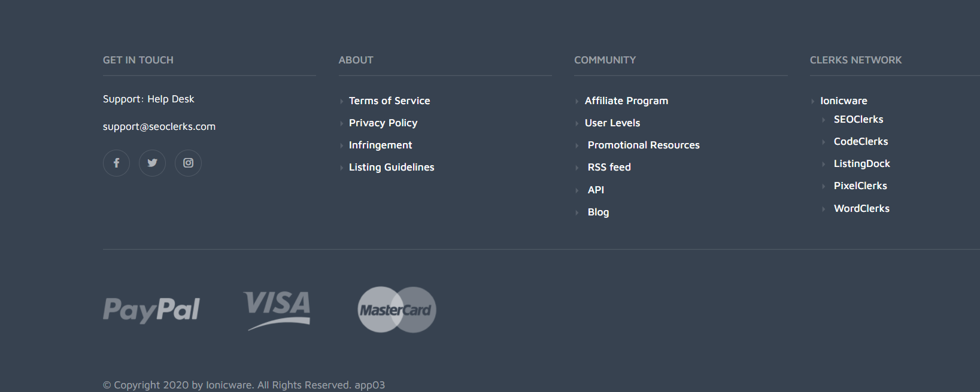980x392 pixels.
Task: Visit the Instagram social icon
Action: coord(188,163)
